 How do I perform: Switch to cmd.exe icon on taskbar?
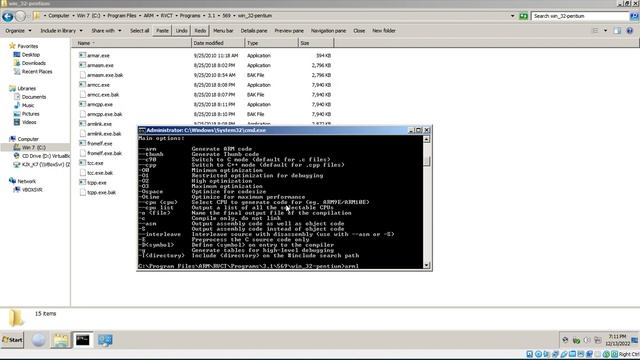pos(83,340)
